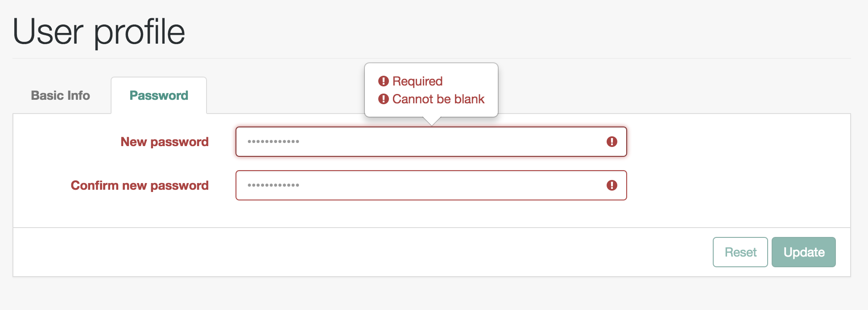
Task: Click the placeholder dots in New password field
Action: (273, 142)
